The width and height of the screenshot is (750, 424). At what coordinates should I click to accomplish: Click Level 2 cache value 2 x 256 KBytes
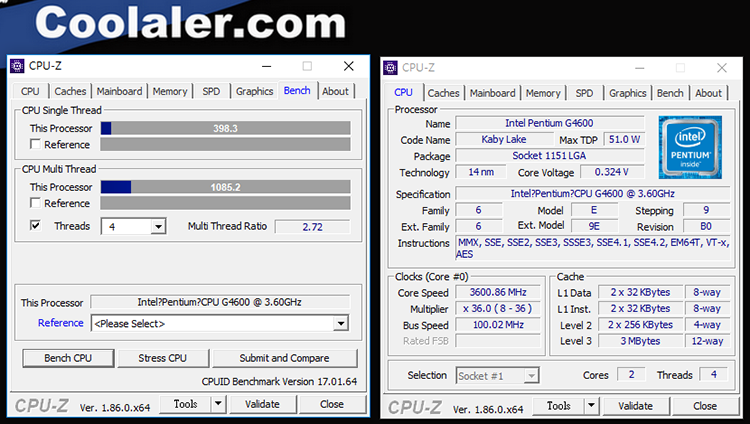(640, 324)
